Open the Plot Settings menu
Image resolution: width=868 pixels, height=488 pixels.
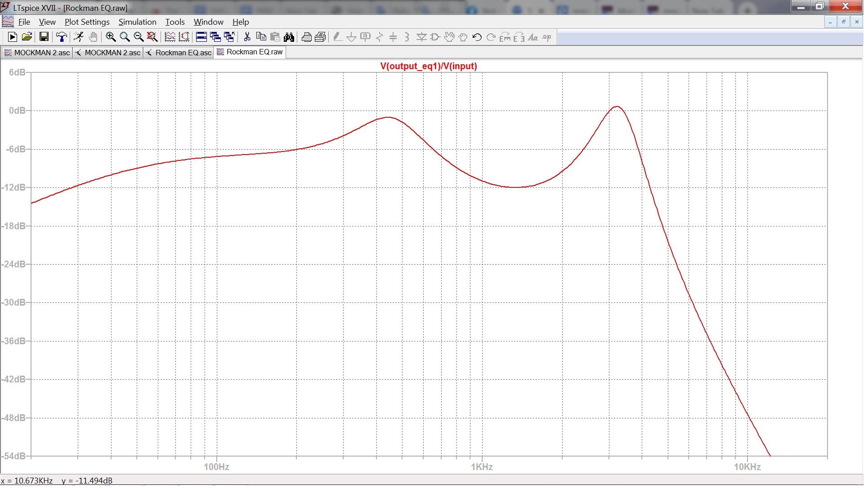pos(87,22)
